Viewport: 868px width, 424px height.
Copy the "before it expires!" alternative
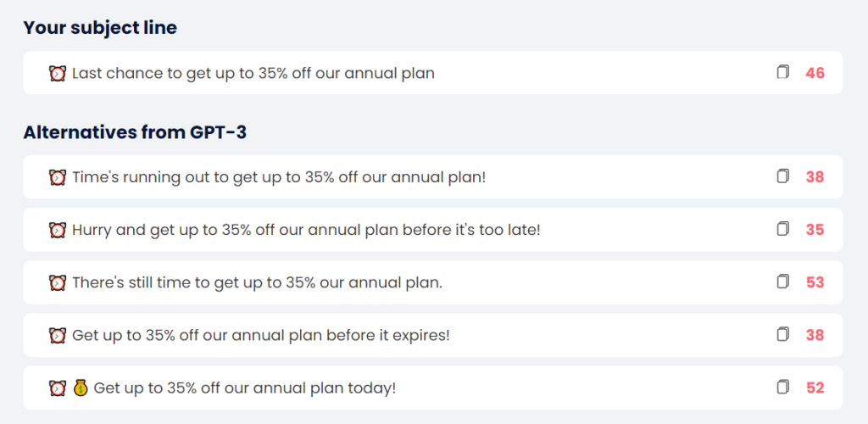[x=782, y=334]
